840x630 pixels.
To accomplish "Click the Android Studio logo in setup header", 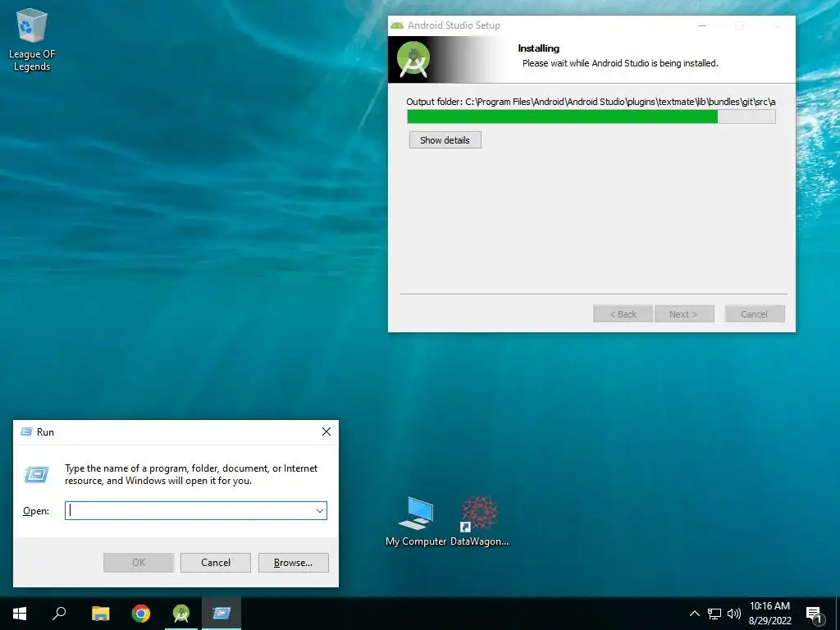I will (x=413, y=59).
